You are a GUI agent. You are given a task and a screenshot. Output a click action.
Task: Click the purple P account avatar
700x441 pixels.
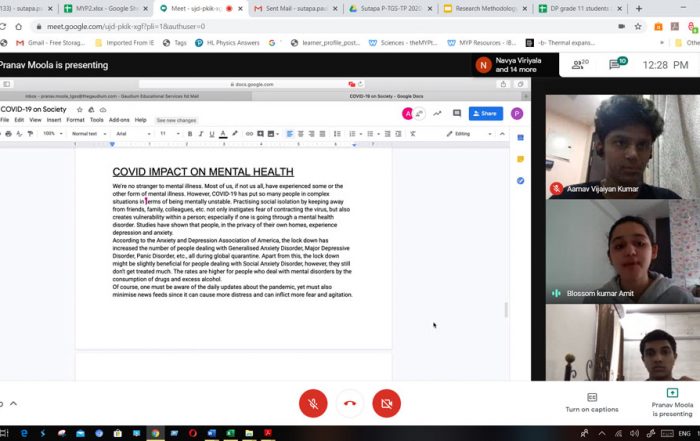tap(517, 114)
